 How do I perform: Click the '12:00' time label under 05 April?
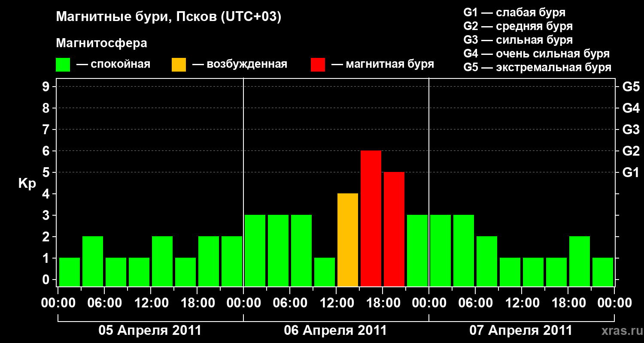pyautogui.click(x=151, y=303)
